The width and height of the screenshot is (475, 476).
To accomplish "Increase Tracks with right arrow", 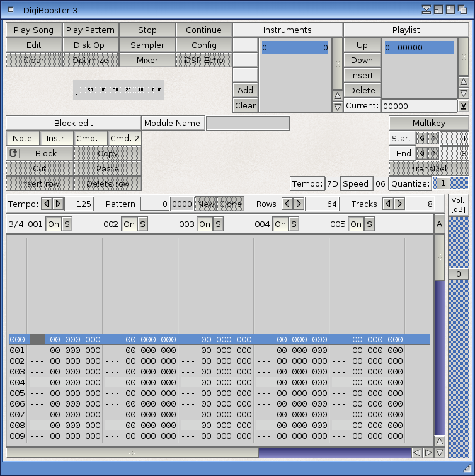I will pos(399,204).
